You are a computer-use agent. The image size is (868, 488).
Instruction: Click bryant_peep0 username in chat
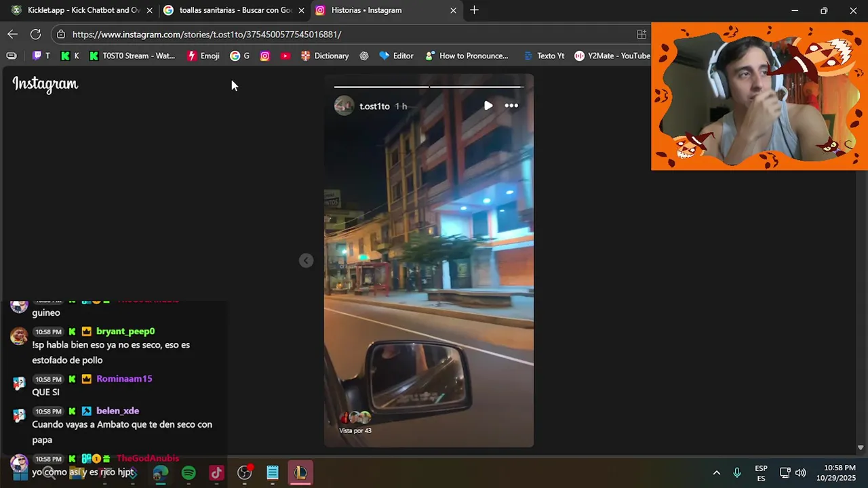[125, 331]
